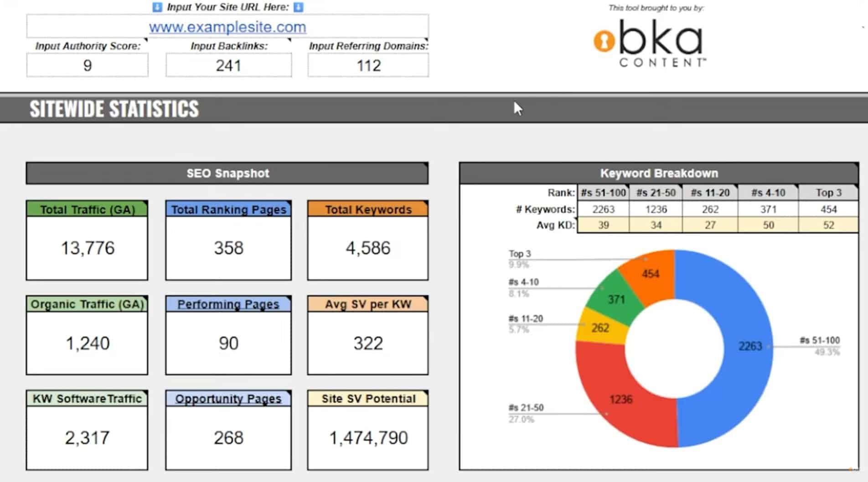Click the Opportunity Pages value 268
This screenshot has height=482, width=868.
click(x=228, y=437)
